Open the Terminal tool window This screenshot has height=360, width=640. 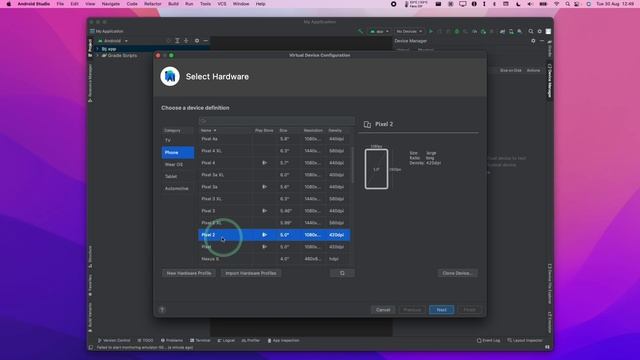(x=200, y=340)
